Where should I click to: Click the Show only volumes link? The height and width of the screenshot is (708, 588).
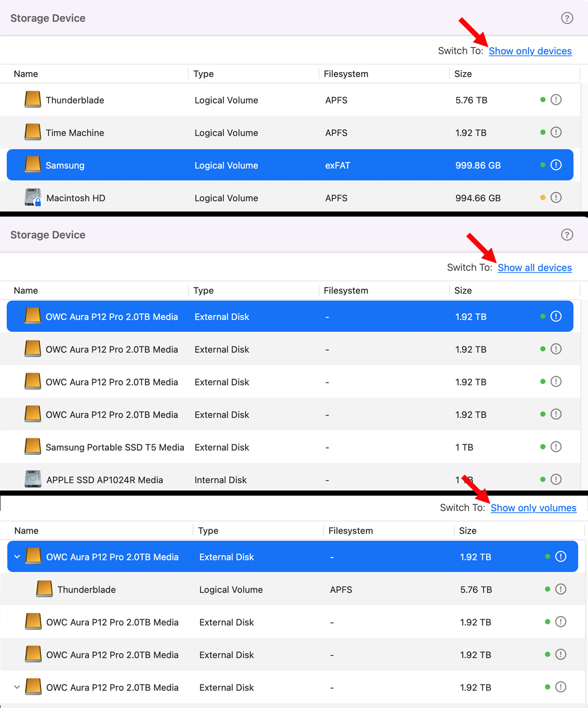coord(533,508)
